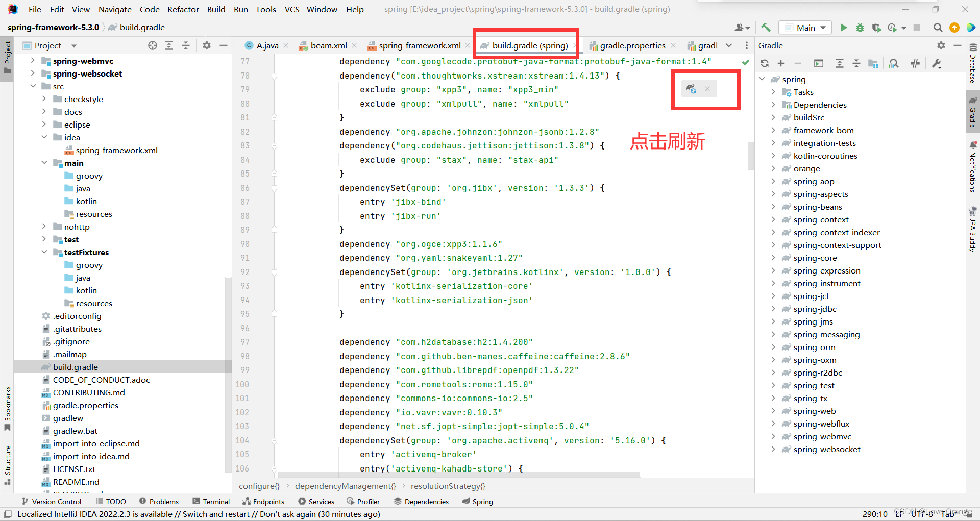The width and height of the screenshot is (980, 521).
Task: Click the Build Project hammer icon
Action: (x=765, y=28)
